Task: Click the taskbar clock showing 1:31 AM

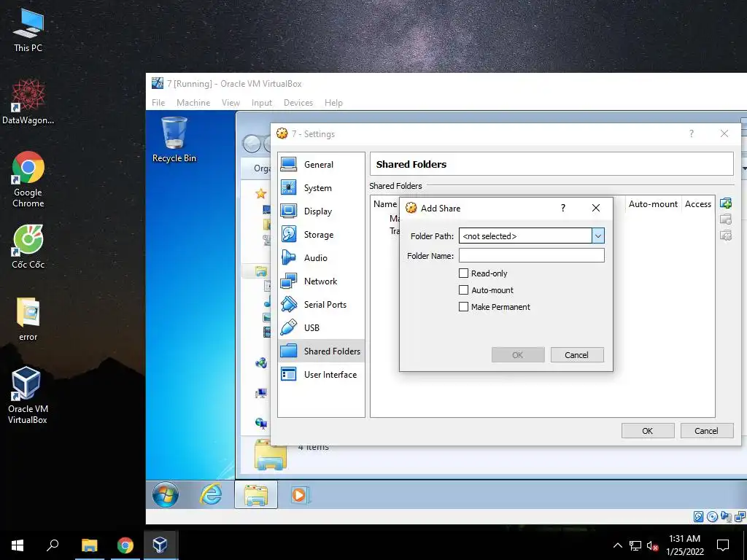Action: (684, 545)
